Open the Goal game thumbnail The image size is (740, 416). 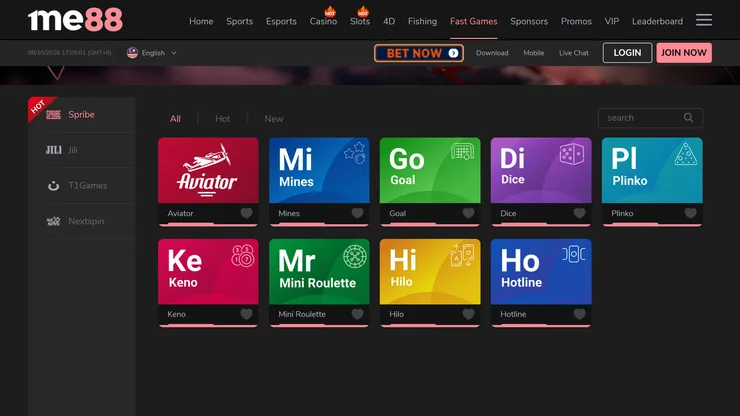[x=430, y=170]
